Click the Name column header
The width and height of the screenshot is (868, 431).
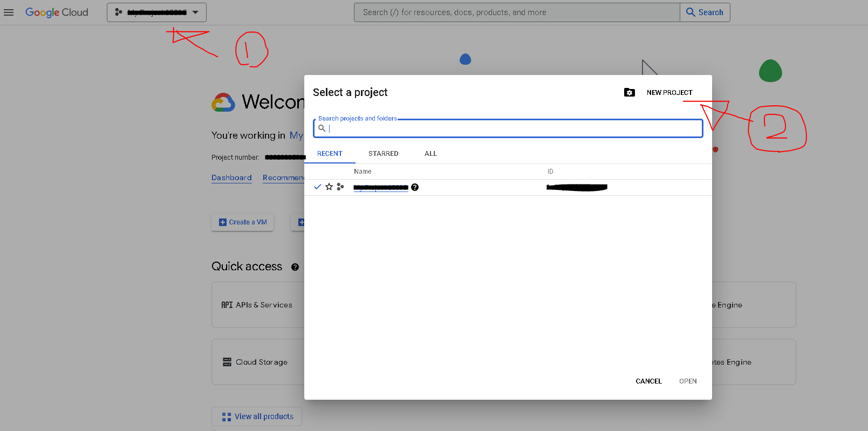click(363, 172)
